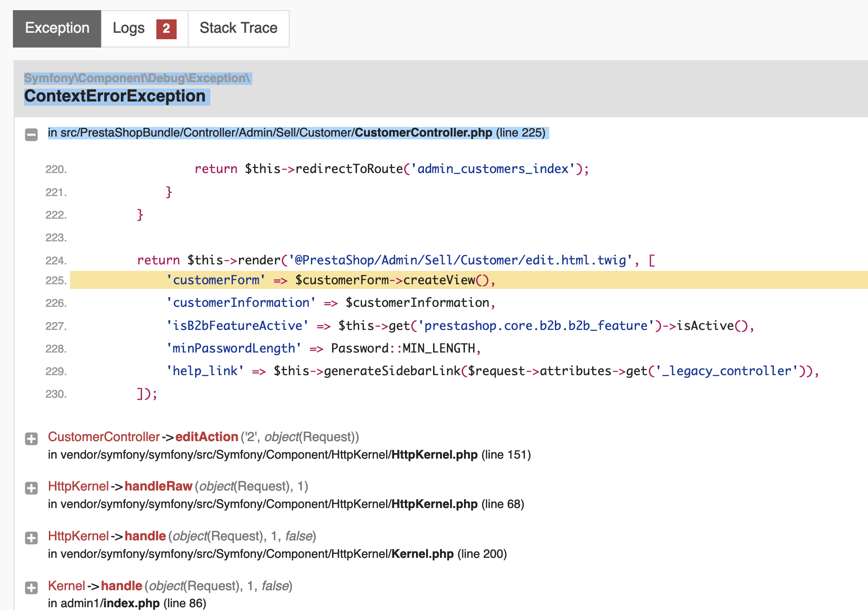Screen dimensions: 868x610
Task: Open the Logs tab
Action: click(x=129, y=29)
